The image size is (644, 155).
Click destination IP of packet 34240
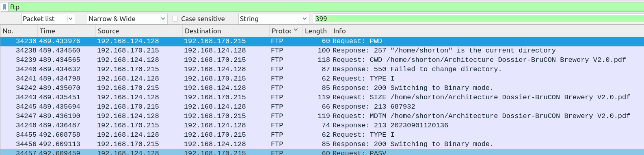point(215,69)
